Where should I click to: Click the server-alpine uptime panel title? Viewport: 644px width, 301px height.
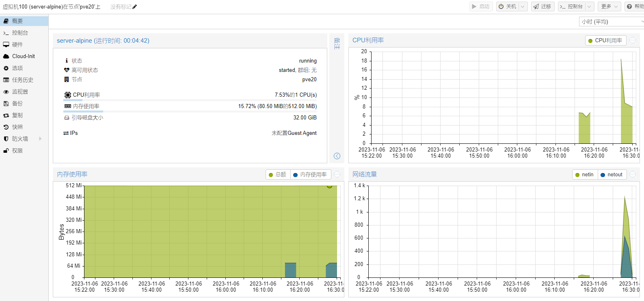click(x=103, y=41)
